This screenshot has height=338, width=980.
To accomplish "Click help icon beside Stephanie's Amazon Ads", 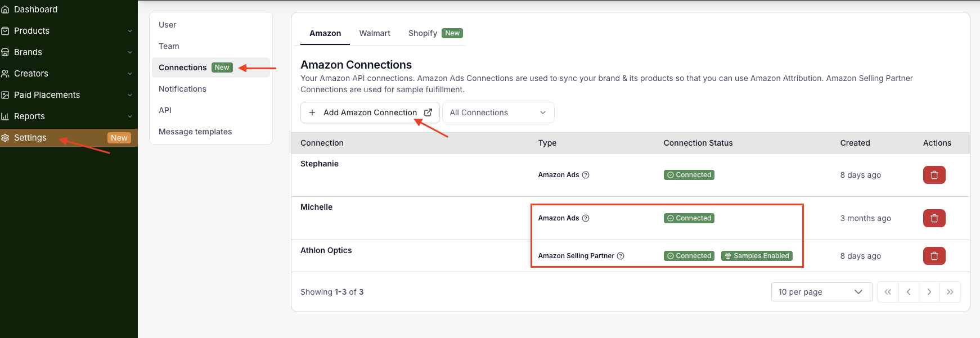I will click(586, 175).
